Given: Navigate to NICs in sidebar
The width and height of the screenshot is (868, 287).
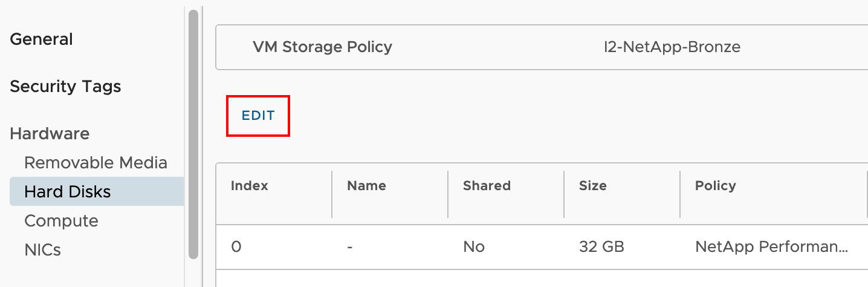Looking at the screenshot, I should pos(42,250).
